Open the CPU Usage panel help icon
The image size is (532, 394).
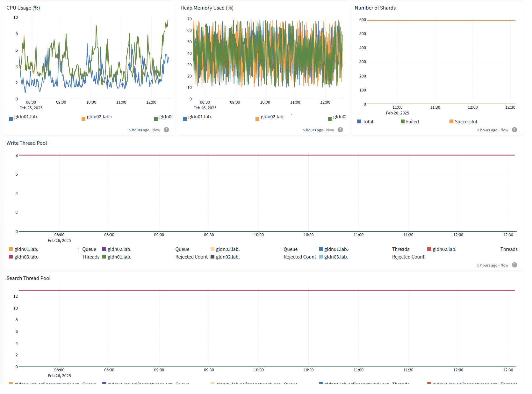click(x=166, y=130)
